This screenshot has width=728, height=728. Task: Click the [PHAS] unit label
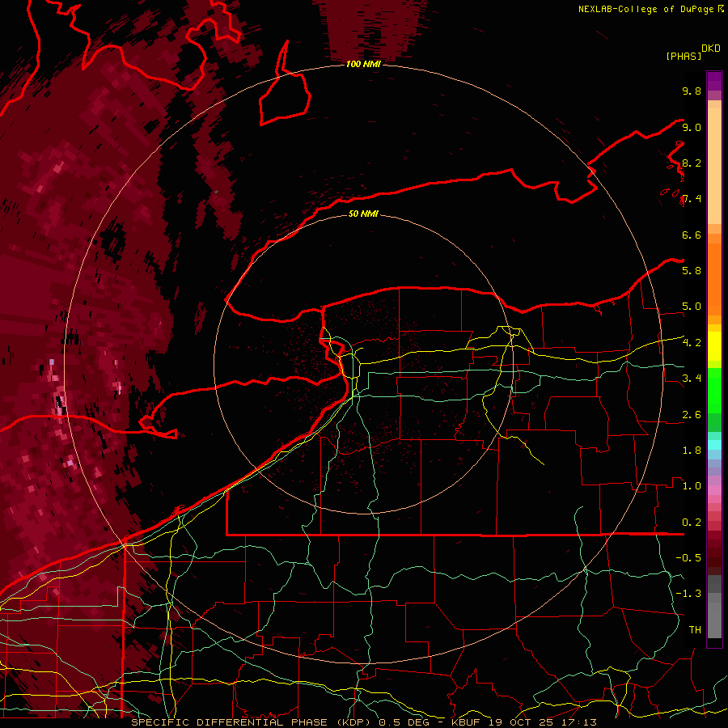[684, 56]
